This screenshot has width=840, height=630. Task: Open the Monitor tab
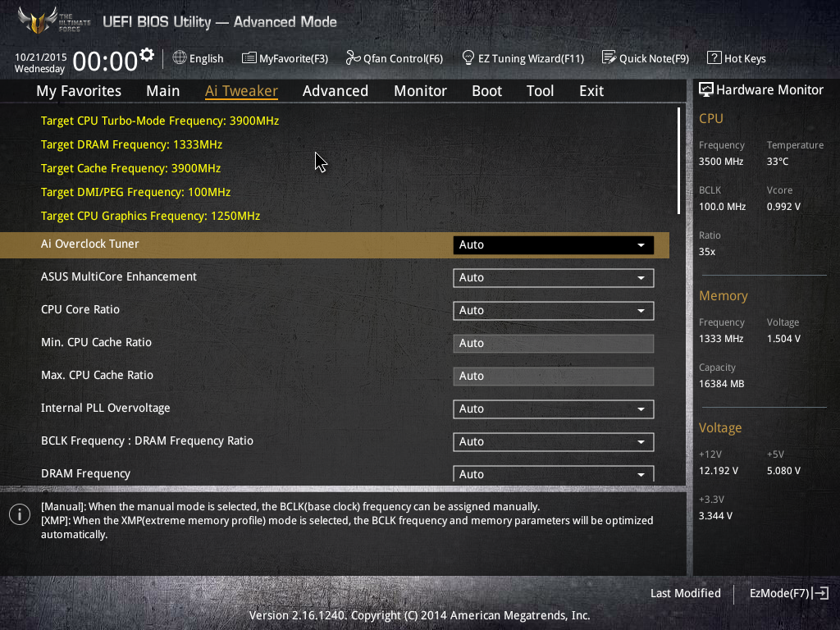coord(421,91)
